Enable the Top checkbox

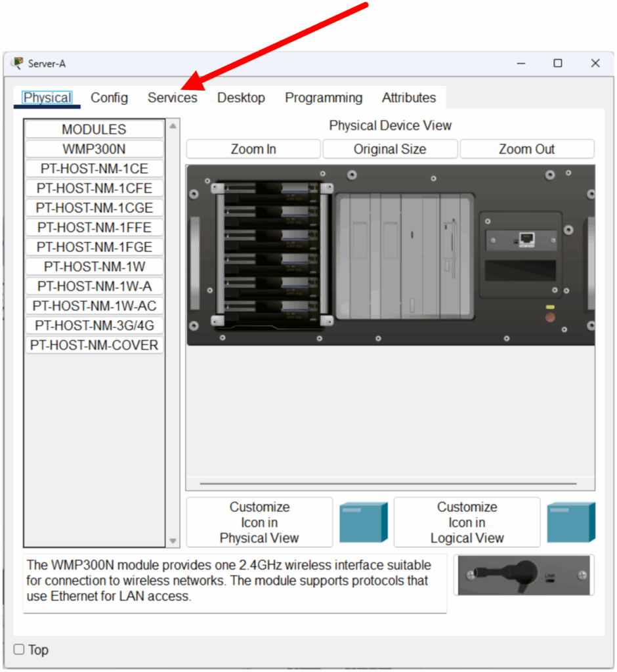click(x=19, y=650)
